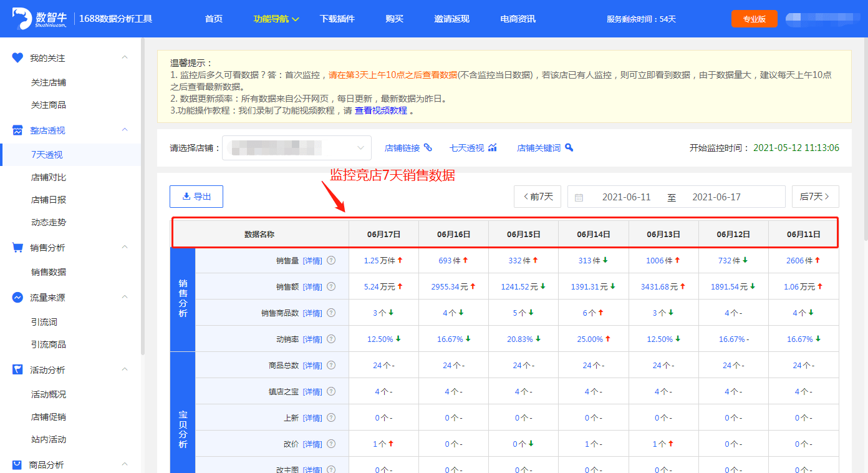Click the start date field 2021-06-11
Image resolution: width=868 pixels, height=473 pixels.
[626, 197]
